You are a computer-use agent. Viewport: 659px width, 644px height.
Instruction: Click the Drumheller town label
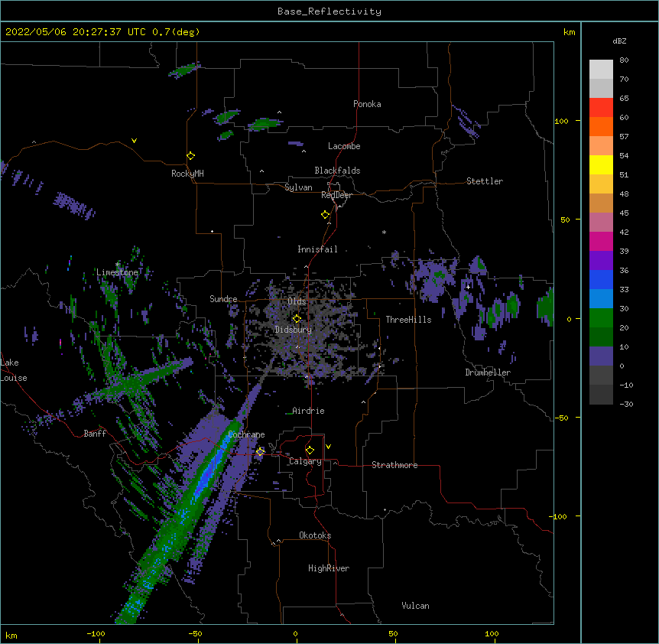488,372
